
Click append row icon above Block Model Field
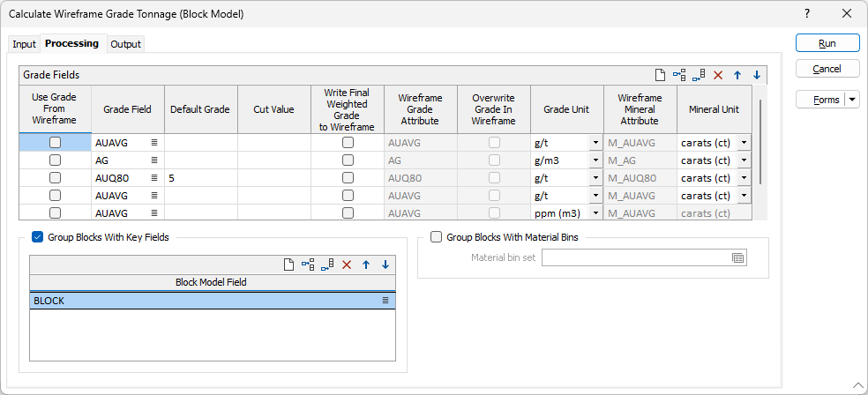(x=327, y=265)
